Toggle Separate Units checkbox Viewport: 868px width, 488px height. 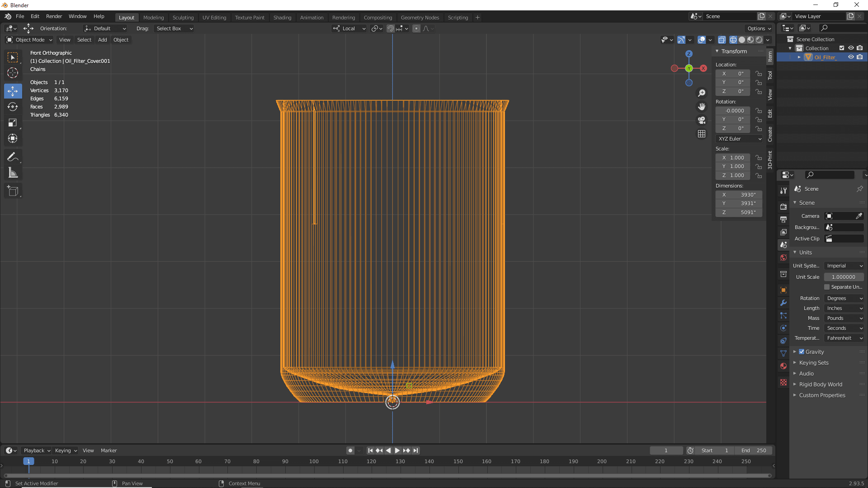[827, 287]
